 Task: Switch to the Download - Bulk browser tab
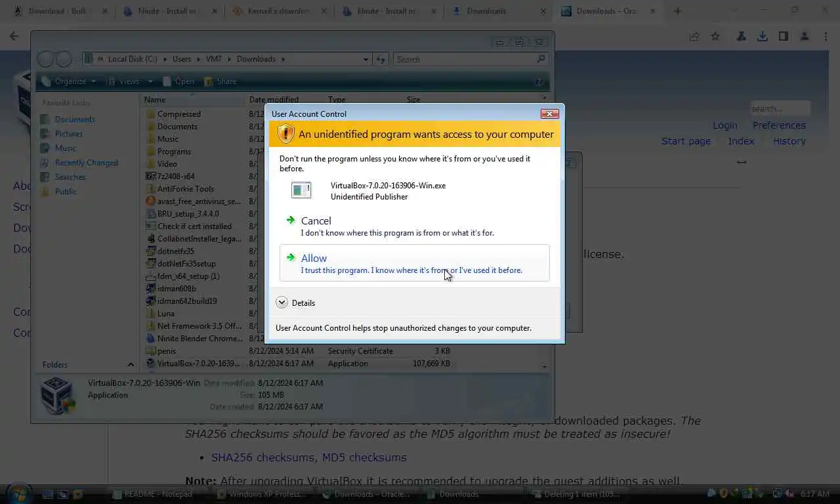pyautogui.click(x=60, y=11)
